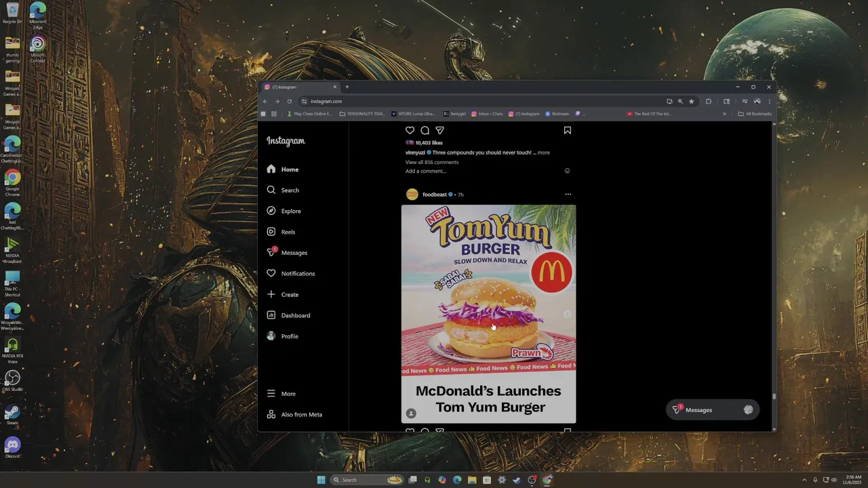This screenshot has height=488, width=868.
Task: Open All Bookmarks folder
Action: pyautogui.click(x=755, y=114)
